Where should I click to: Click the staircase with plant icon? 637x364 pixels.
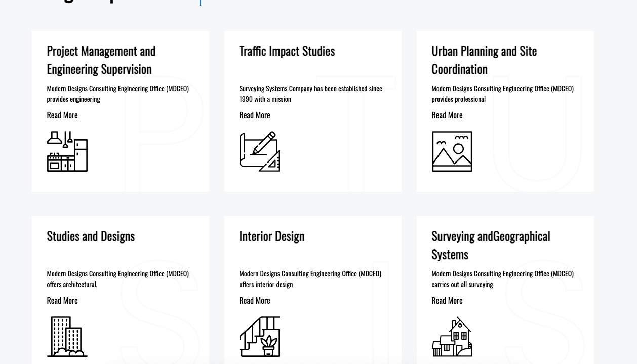click(x=259, y=337)
